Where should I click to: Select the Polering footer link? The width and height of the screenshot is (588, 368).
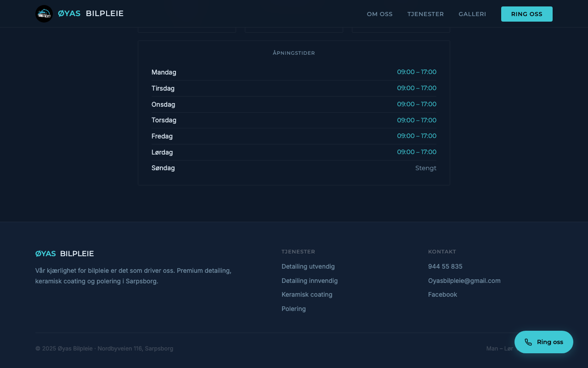(294, 309)
